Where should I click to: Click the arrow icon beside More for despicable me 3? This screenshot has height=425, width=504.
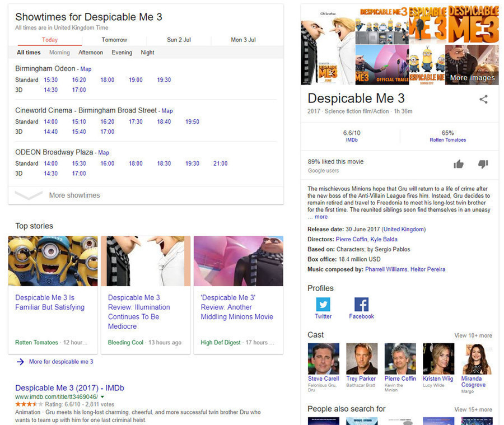20,362
